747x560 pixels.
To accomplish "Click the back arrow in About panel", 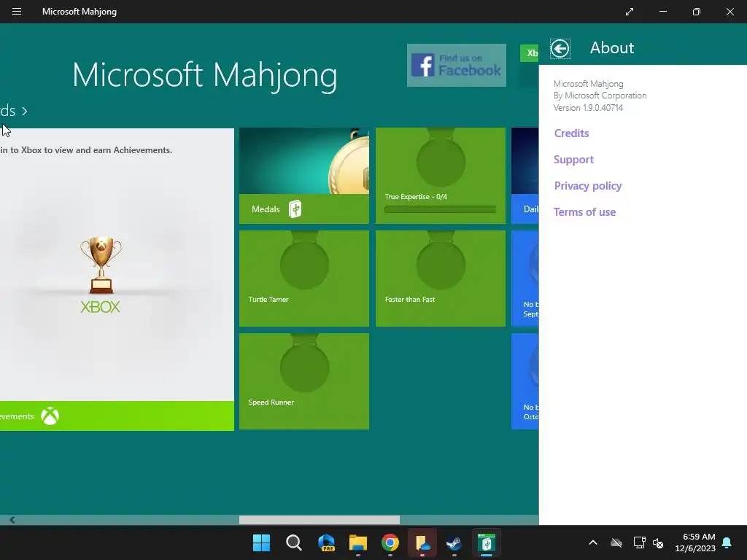I will pos(560,49).
